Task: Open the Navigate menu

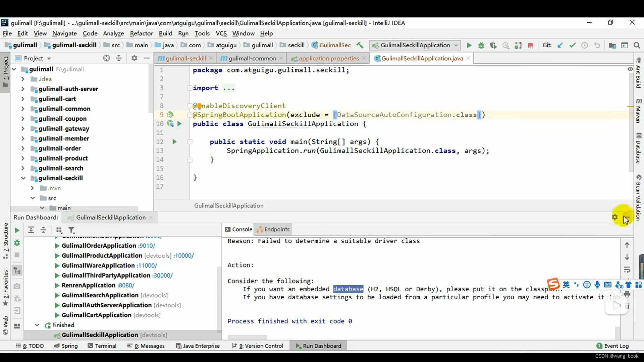Action: pyautogui.click(x=64, y=33)
